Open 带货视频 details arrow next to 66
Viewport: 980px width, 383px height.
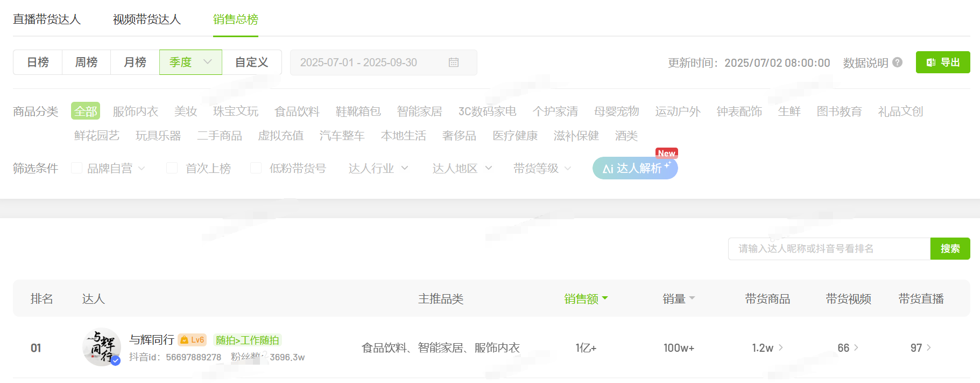856,347
